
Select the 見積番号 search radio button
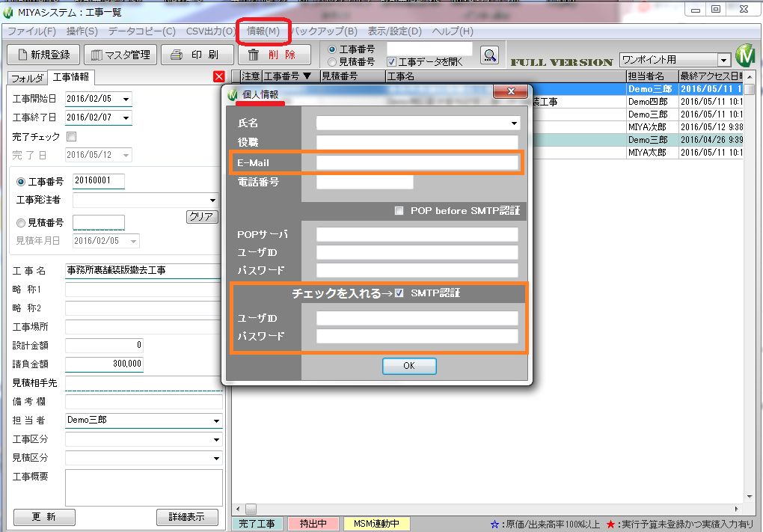[x=332, y=62]
